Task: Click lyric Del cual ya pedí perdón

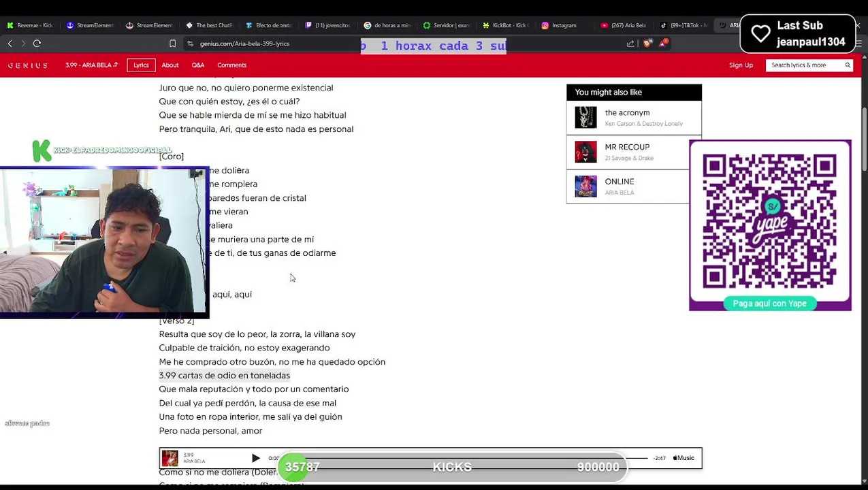Action: point(248,403)
